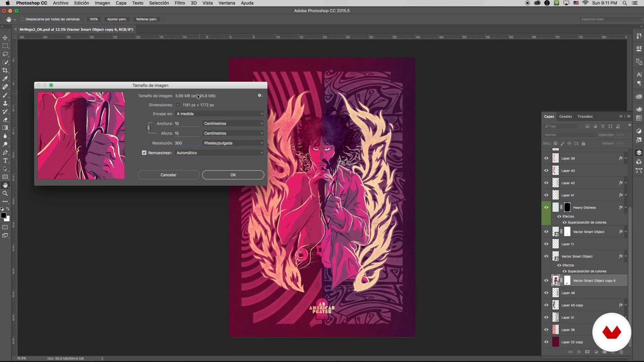Image resolution: width=644 pixels, height=362 pixels.
Task: Uncheck the Remuestrear checkbox
Action: [144, 153]
